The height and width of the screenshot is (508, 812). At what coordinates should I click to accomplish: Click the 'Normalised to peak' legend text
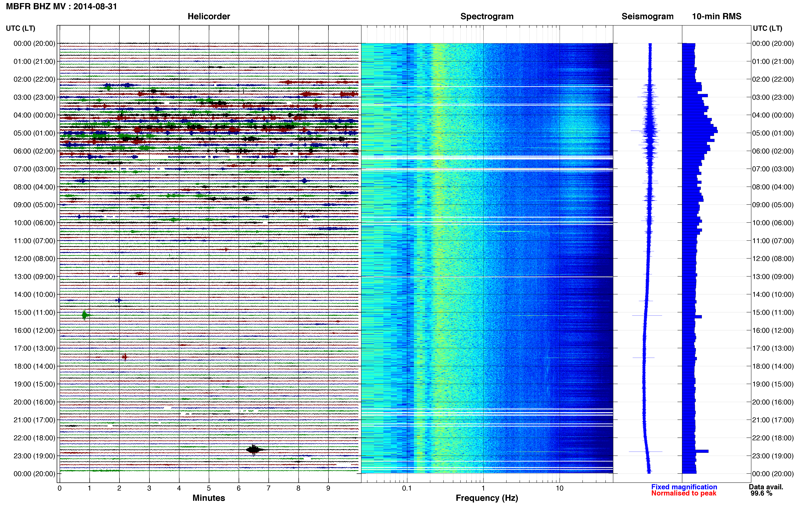(x=684, y=493)
